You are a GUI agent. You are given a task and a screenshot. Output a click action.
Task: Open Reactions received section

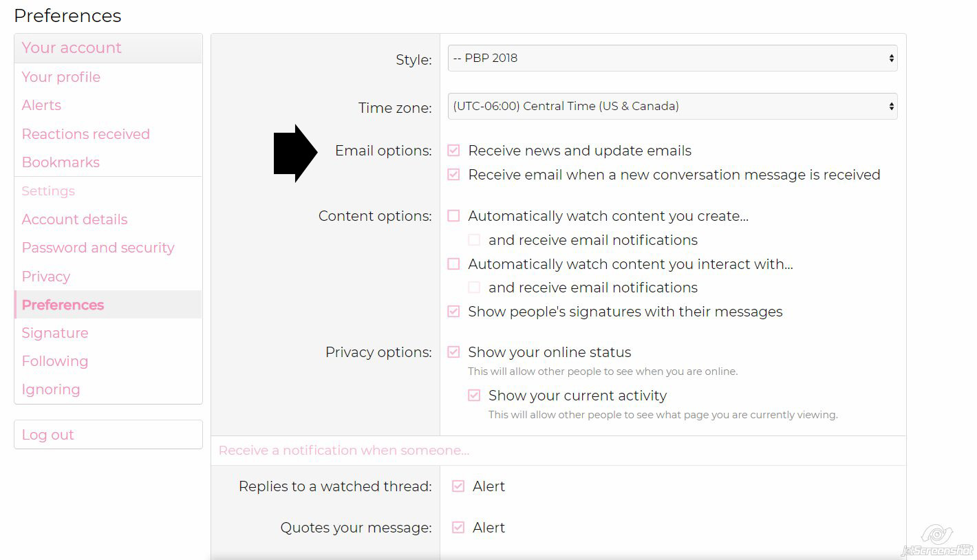86,134
